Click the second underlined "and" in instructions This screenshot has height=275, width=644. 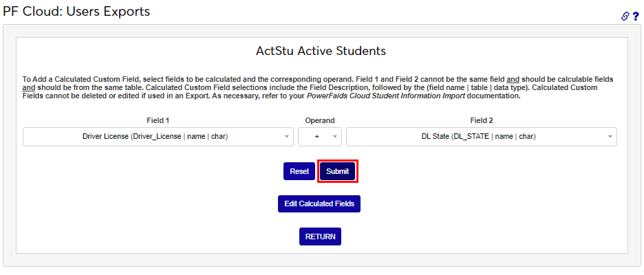coord(28,88)
